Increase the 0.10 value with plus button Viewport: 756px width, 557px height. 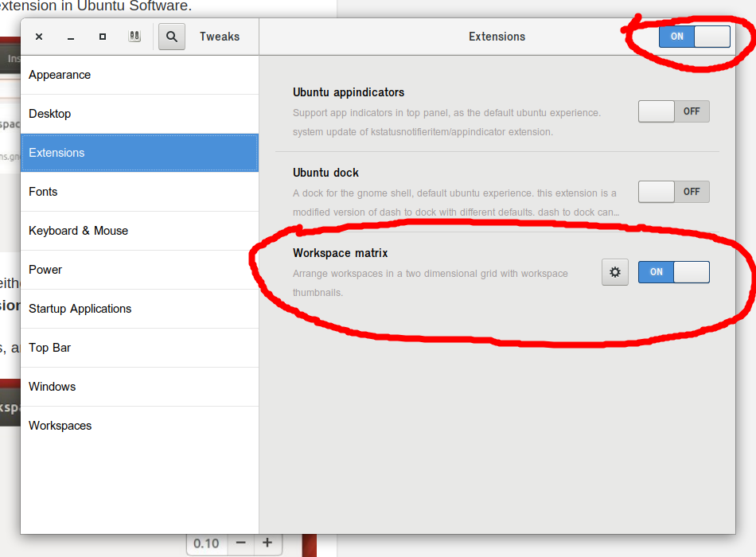click(x=268, y=543)
